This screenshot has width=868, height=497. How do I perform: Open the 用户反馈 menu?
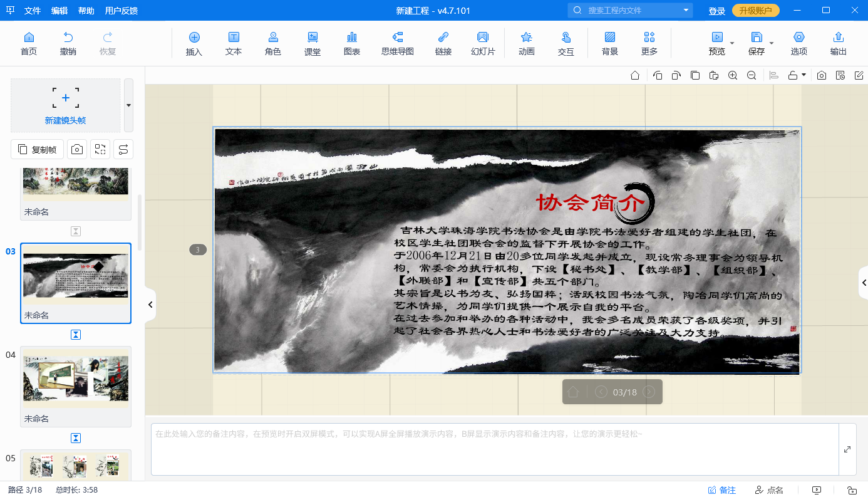(121, 11)
